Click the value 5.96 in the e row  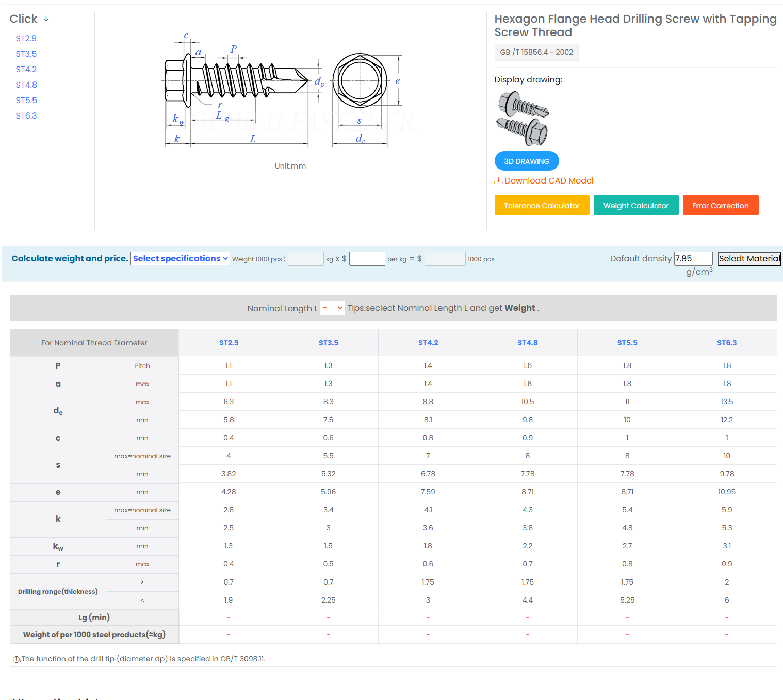[329, 492]
